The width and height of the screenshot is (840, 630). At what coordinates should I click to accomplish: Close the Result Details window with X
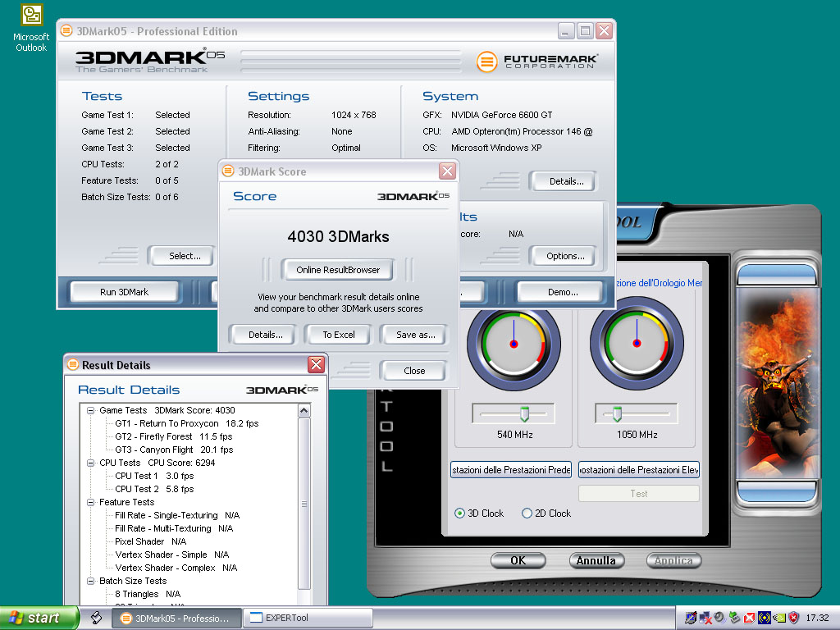[x=316, y=365]
